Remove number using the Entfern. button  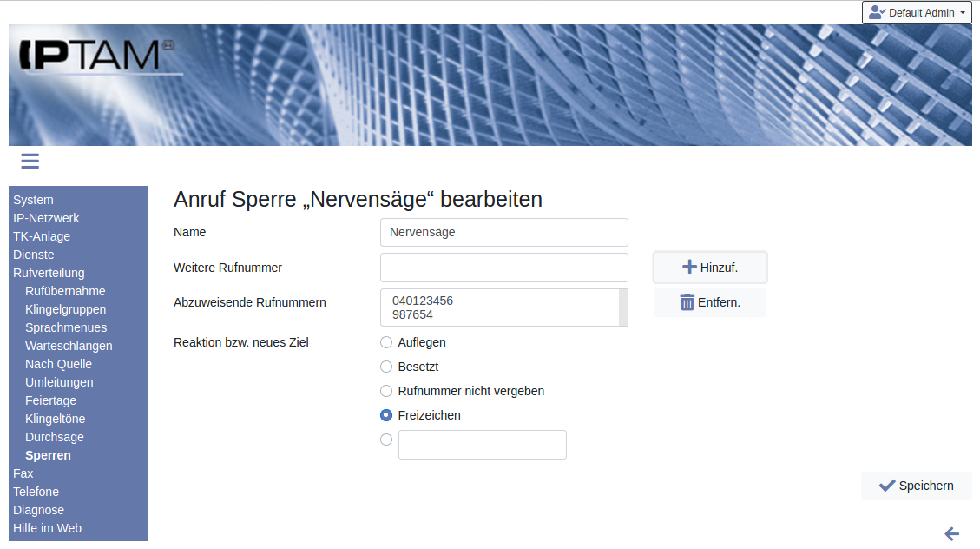coord(709,302)
